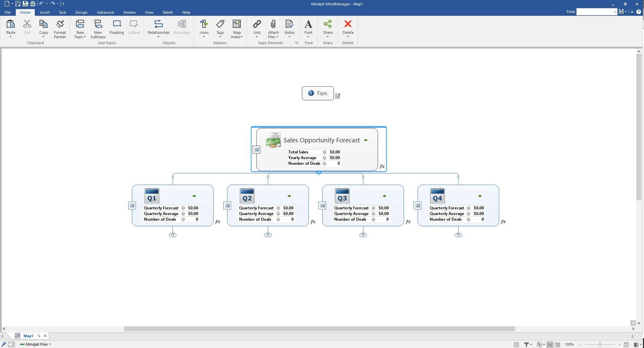This screenshot has width=644, height=348.
Task: Click the Copy icon in Clipboard group
Action: [43, 24]
